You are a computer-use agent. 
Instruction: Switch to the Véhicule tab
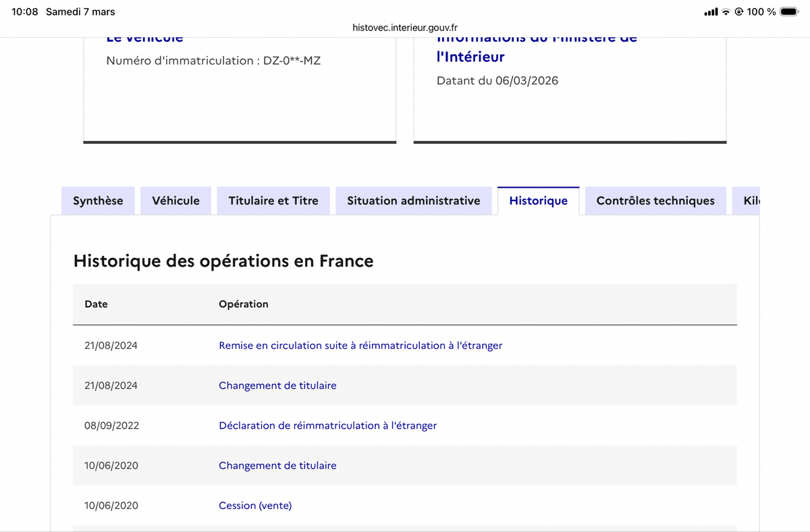175,201
